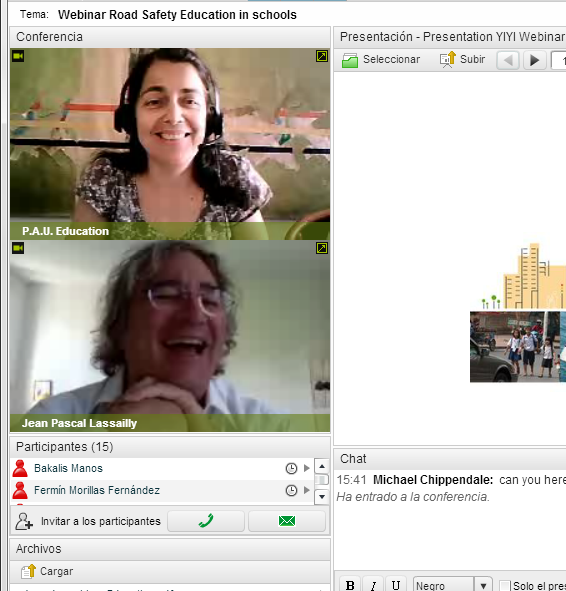Viewport: 566px width, 591px height.
Task: Click the participants list scroll-down arrow
Action: click(x=322, y=497)
